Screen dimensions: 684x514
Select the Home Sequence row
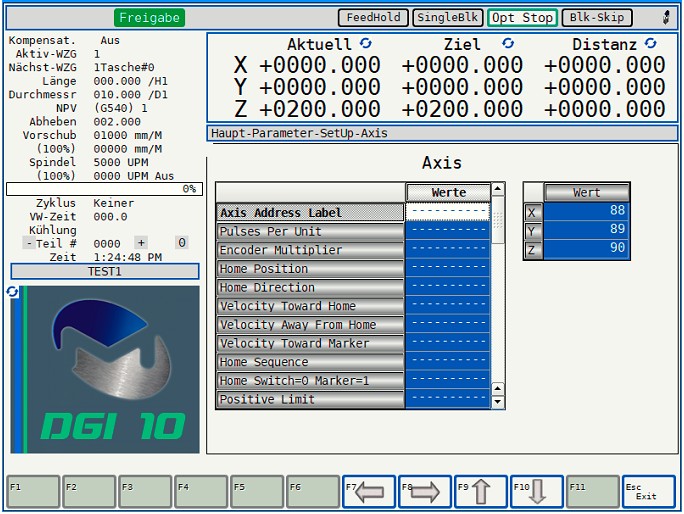tap(310, 362)
